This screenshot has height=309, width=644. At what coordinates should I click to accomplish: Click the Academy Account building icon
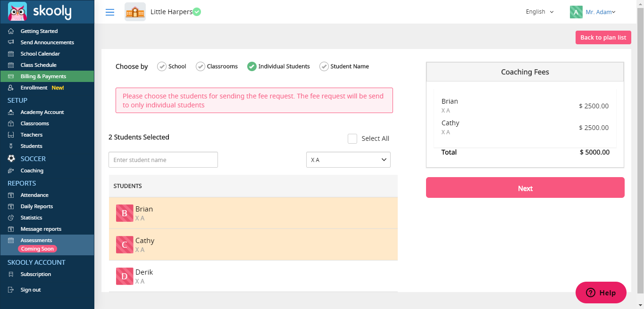coord(11,112)
